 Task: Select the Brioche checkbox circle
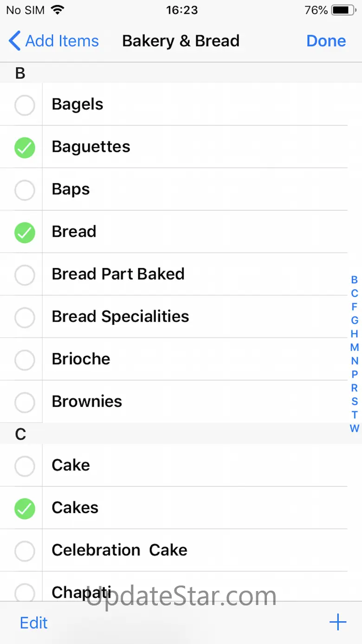tap(25, 360)
